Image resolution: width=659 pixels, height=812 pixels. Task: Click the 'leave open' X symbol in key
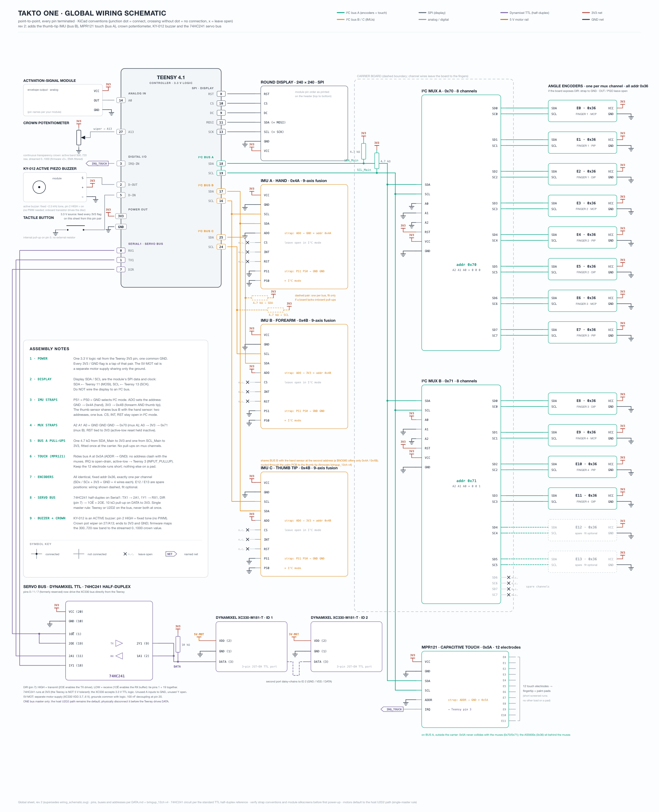pos(125,554)
